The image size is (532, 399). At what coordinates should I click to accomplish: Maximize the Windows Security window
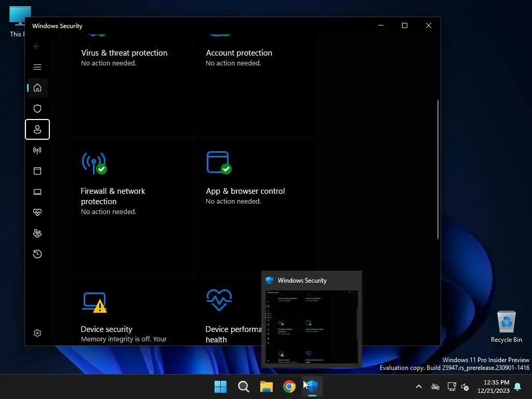coord(404,25)
